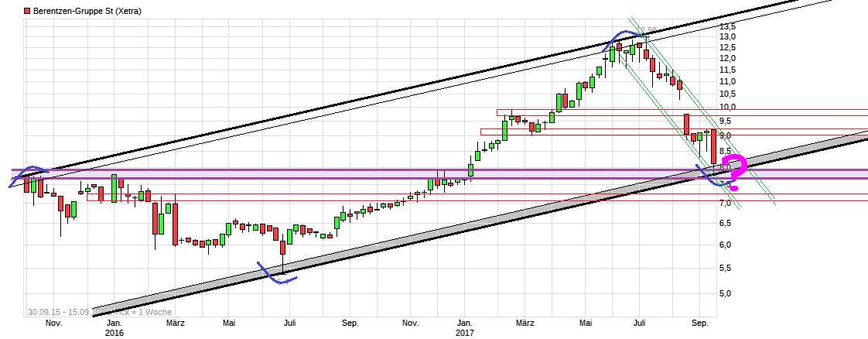The image size is (868, 339).
Task: Click the '7,0' price axis label
Action: coord(725,204)
